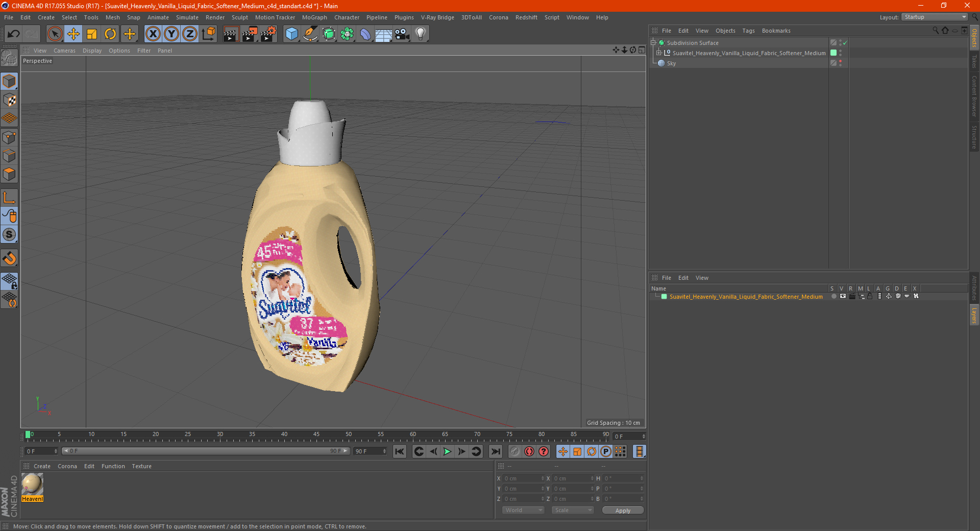
Task: Click X position input field
Action: pos(523,478)
